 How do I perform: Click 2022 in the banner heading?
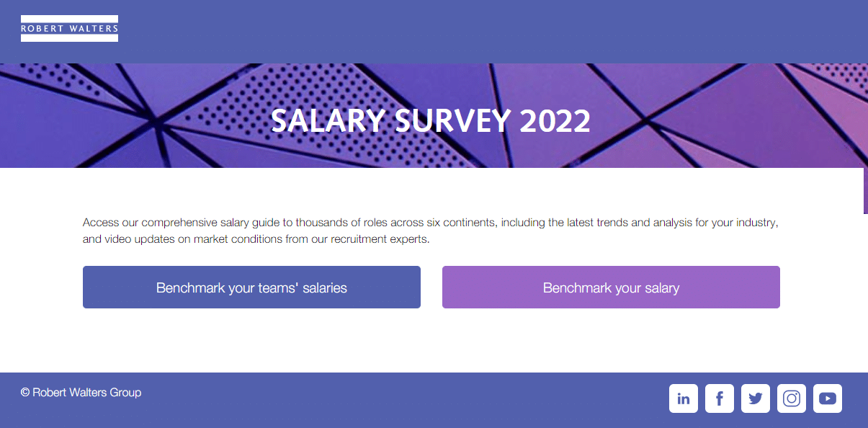tap(555, 121)
